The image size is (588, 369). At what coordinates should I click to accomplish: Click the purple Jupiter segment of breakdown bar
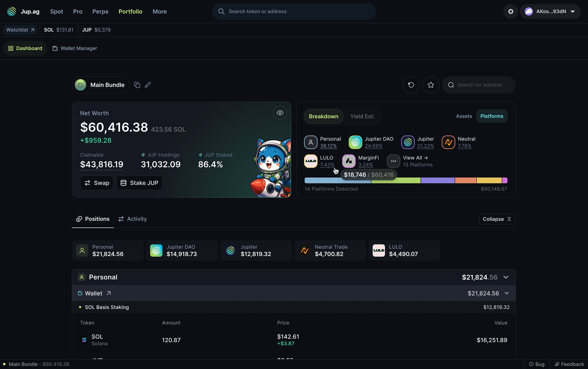click(x=438, y=180)
